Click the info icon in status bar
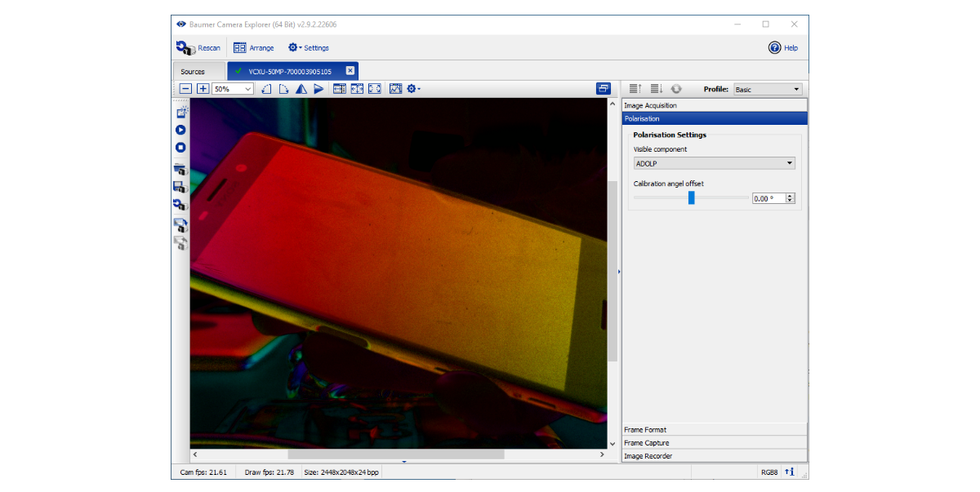Image resolution: width=980 pixels, height=492 pixels. (790, 472)
